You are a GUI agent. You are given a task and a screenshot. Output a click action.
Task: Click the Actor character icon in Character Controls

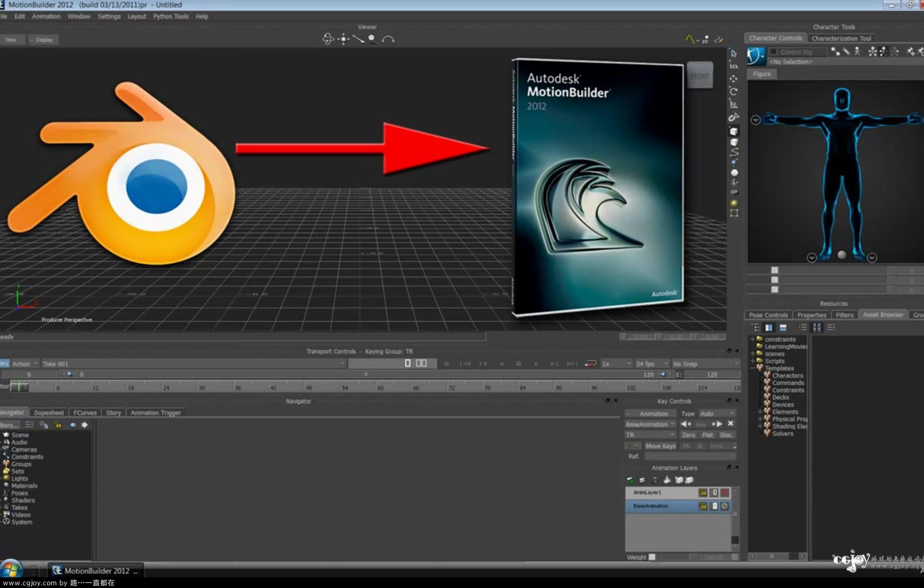756,56
